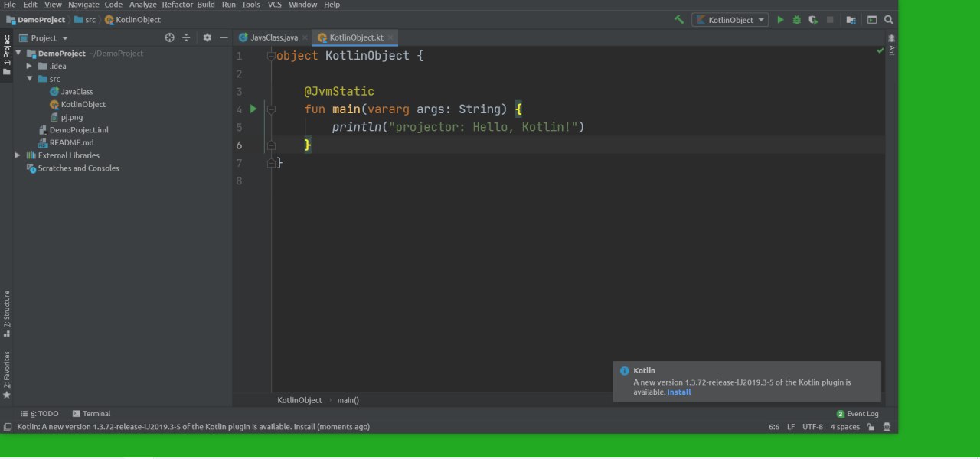Collapse the DemoProject root node
The height and width of the screenshot is (459, 980).
pyautogui.click(x=19, y=54)
